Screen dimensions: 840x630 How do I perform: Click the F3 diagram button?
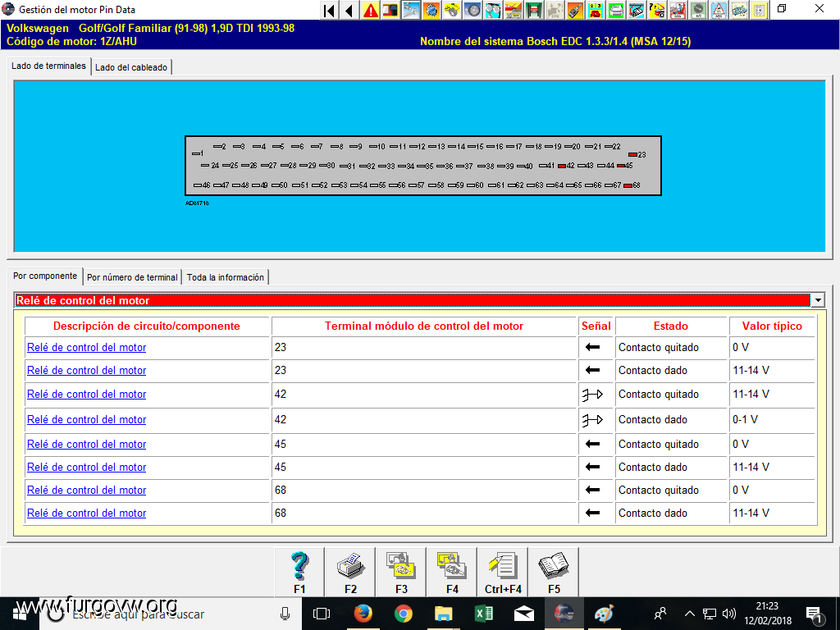[401, 572]
